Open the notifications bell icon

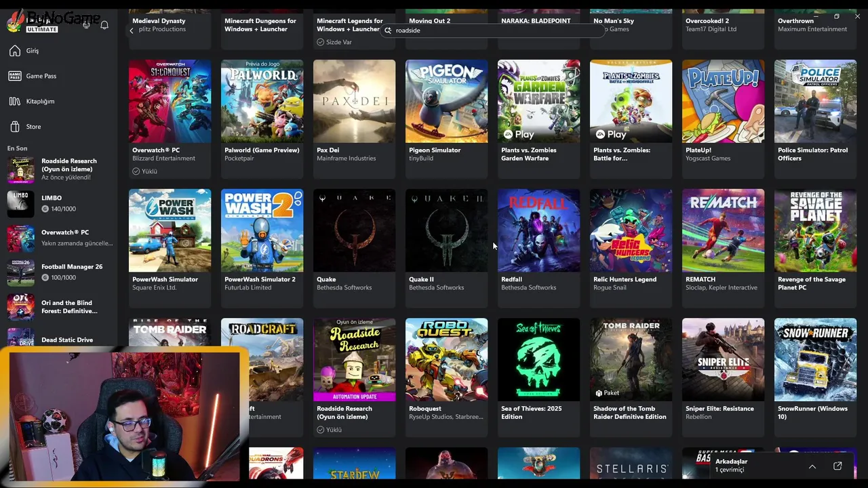pos(104,25)
